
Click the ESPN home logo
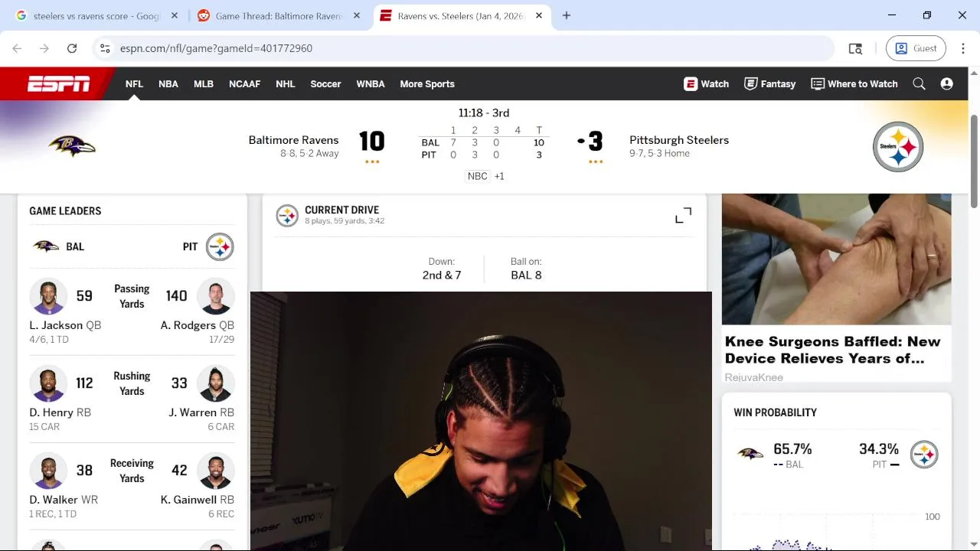click(x=59, y=84)
